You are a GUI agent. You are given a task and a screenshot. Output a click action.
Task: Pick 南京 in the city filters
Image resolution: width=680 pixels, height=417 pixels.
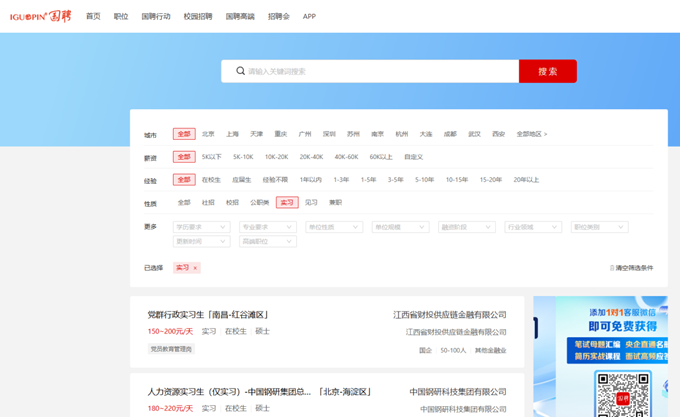click(378, 134)
